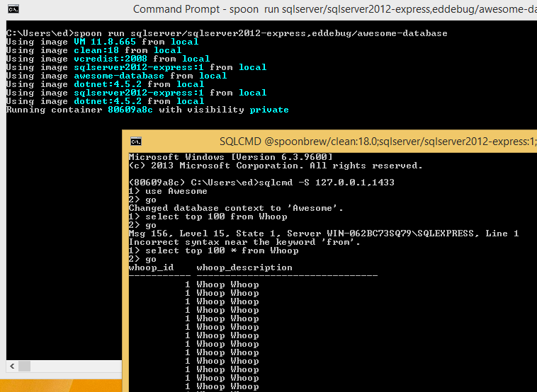Image resolution: width=537 pixels, height=392 pixels.
Task: Click the word 'private' visibility value
Action: [x=269, y=110]
